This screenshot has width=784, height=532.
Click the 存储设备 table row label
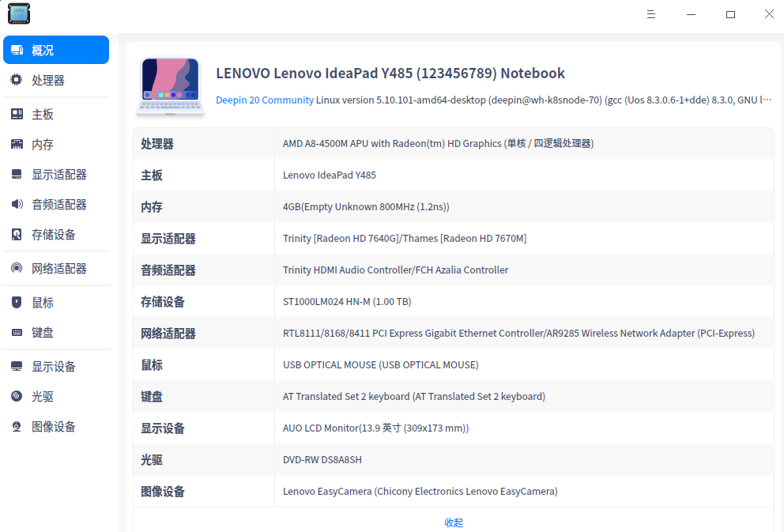(x=163, y=302)
